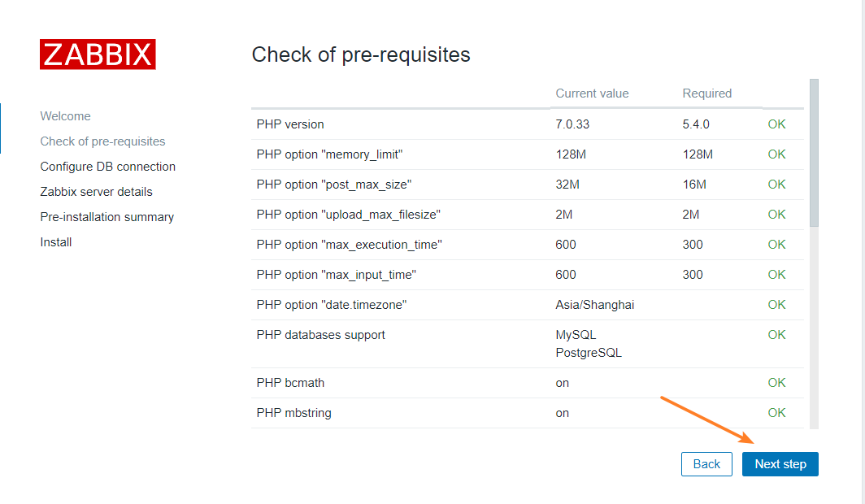Click the Required column header
Screen dimensions: 865x504
coord(706,93)
